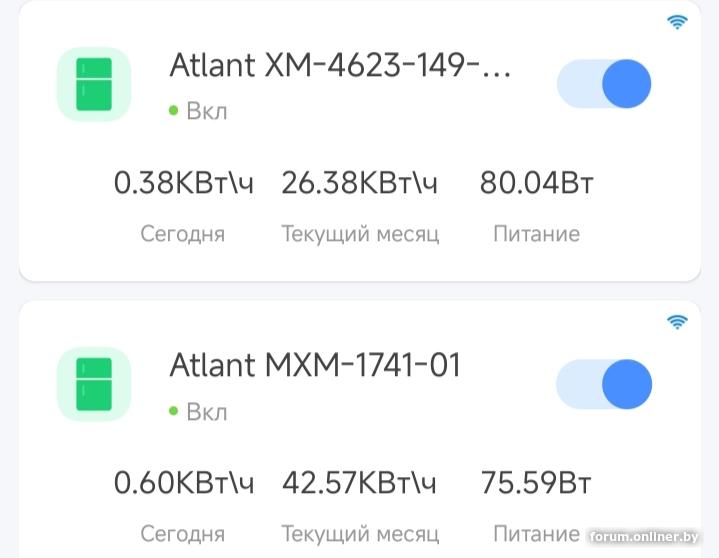Image resolution: width=719 pixels, height=558 pixels.
Task: Tap the 75.59Вт power reading
Action: 537,484
